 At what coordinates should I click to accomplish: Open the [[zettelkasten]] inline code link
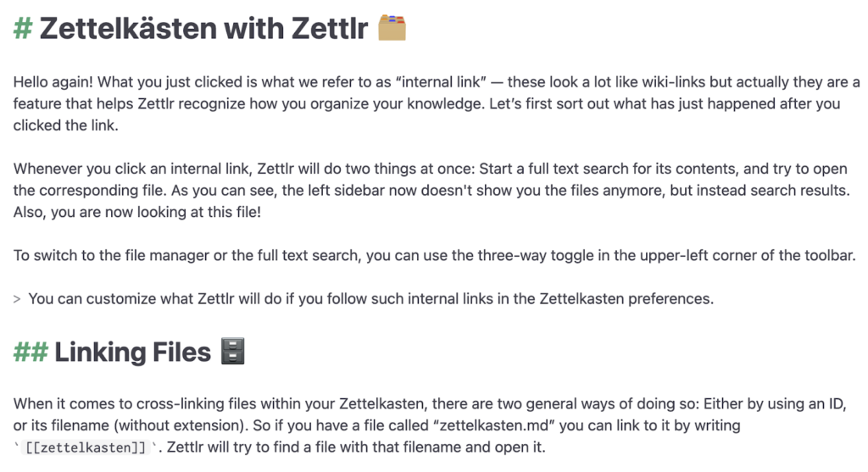coord(81,447)
